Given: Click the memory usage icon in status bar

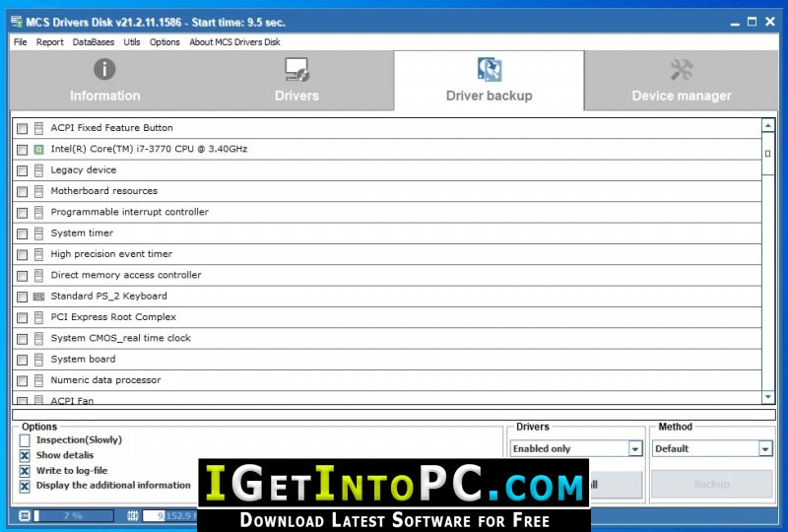Looking at the screenshot, I should point(133,515).
